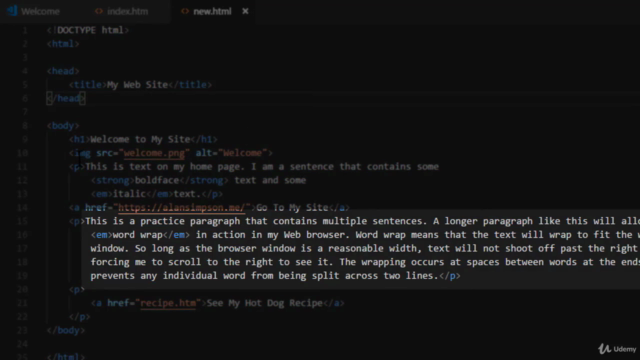
Task: Click the 'My Web Site' title text
Action: pos(137,85)
